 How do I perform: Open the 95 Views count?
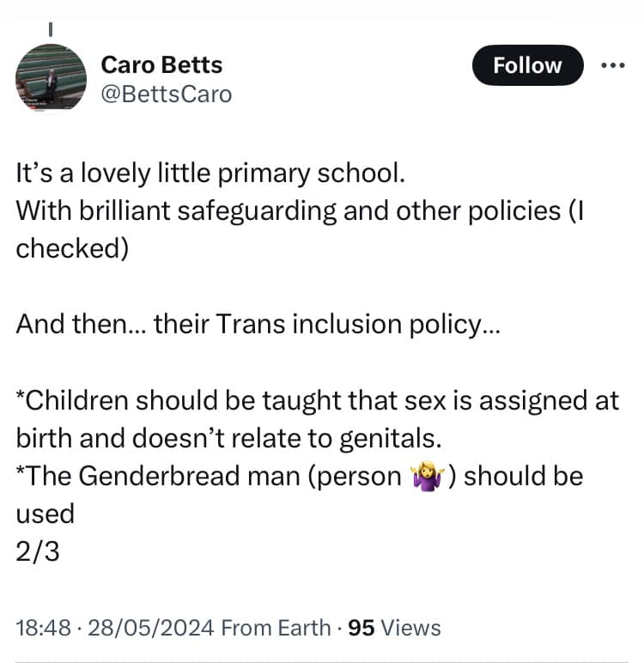[395, 628]
